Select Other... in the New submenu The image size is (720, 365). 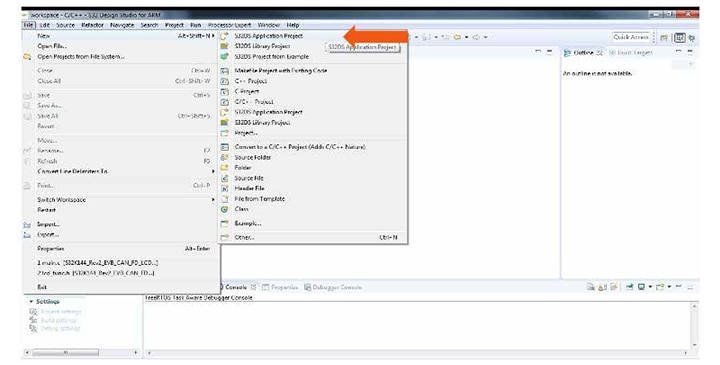244,237
